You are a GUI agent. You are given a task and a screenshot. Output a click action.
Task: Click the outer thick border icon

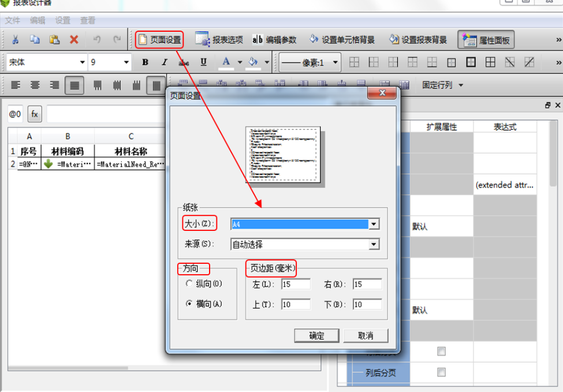coord(471,62)
